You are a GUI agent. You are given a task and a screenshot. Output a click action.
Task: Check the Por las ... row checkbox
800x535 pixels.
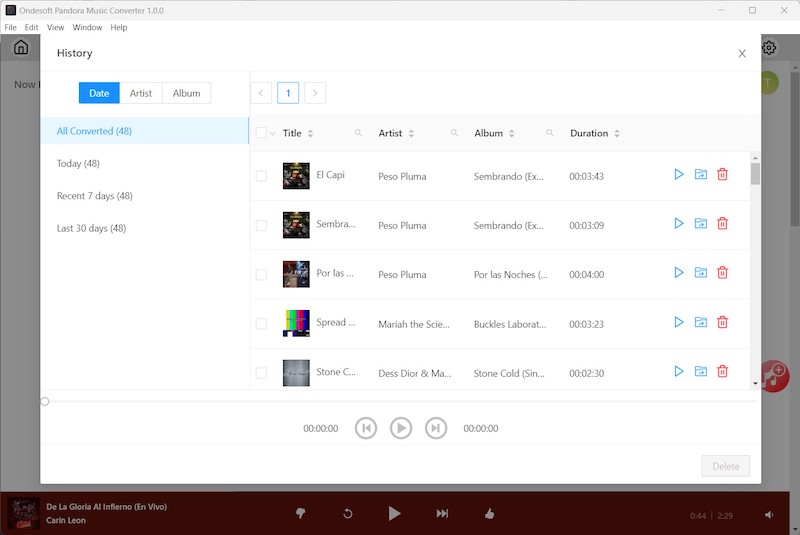pos(261,274)
